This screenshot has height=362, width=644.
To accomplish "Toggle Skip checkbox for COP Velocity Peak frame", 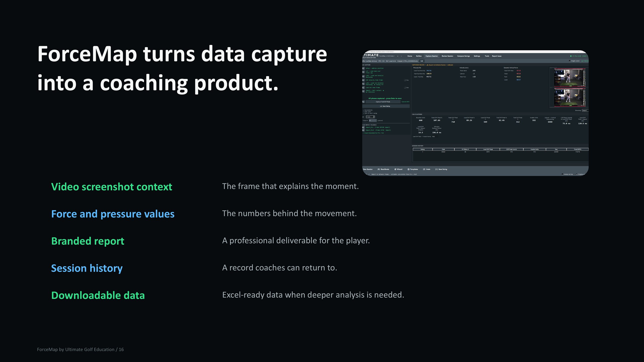I will 405,80.
